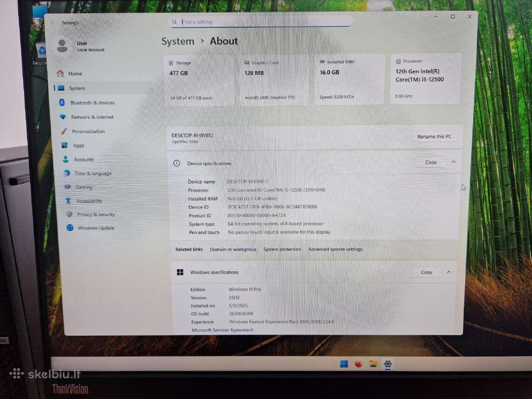Open Apps settings
Image resolution: width=532 pixels, height=399 pixels.
[73, 145]
